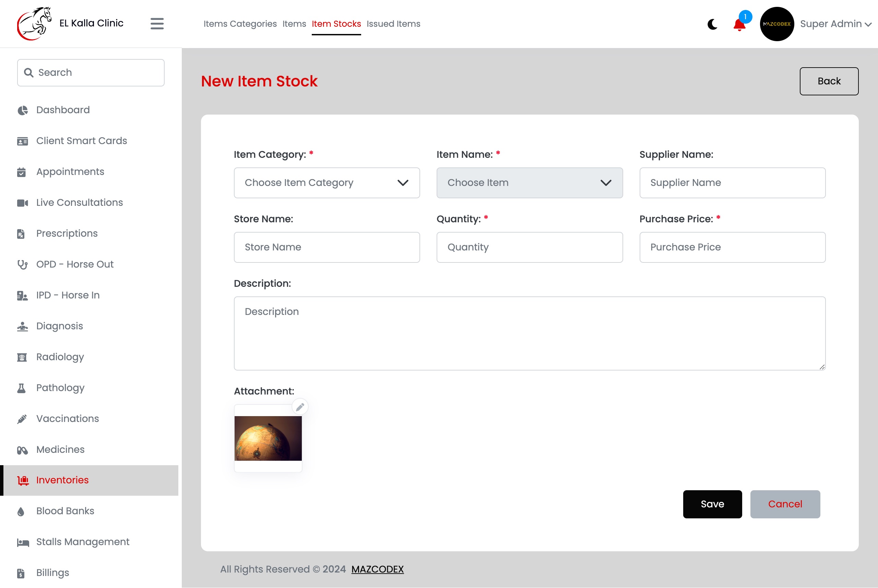The height and width of the screenshot is (588, 878).
Task: Follow the MAZCODEX footer link
Action: pos(378,569)
